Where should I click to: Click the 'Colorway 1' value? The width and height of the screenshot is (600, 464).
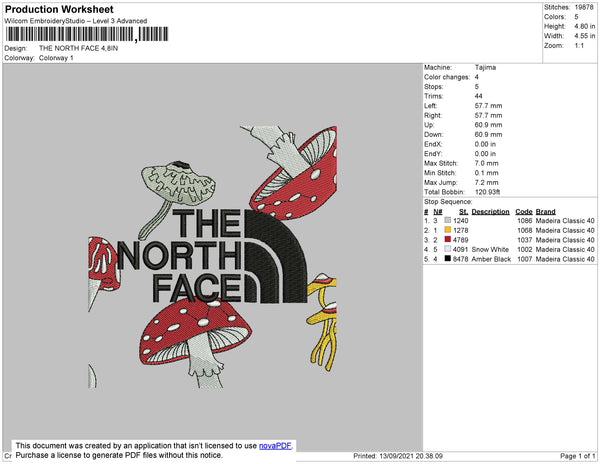56,58
